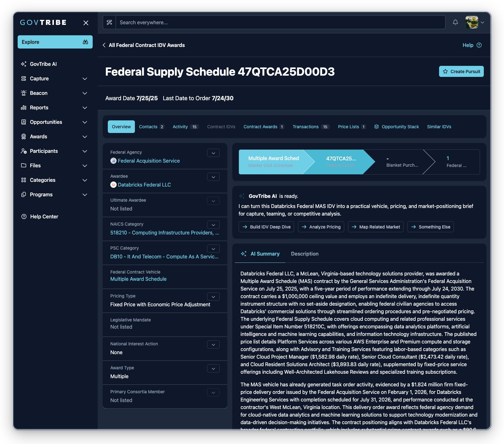
Task: Open the Price Lists tab
Action: (352, 127)
